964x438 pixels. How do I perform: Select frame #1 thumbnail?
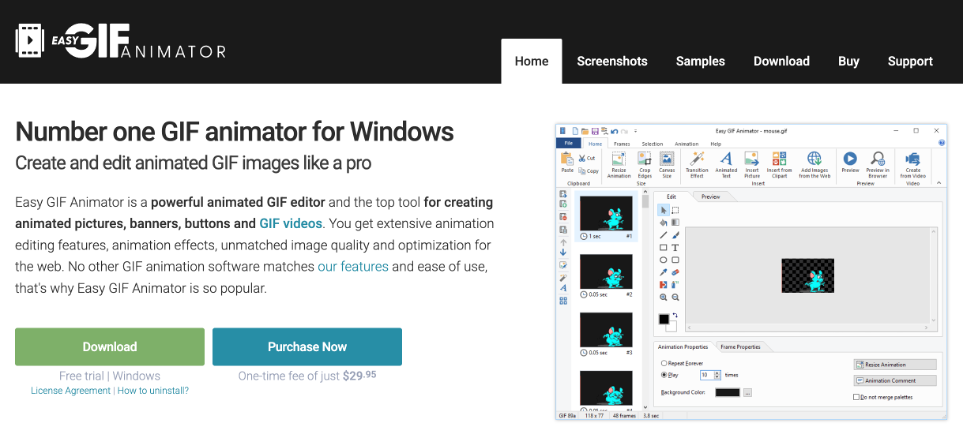click(x=606, y=213)
